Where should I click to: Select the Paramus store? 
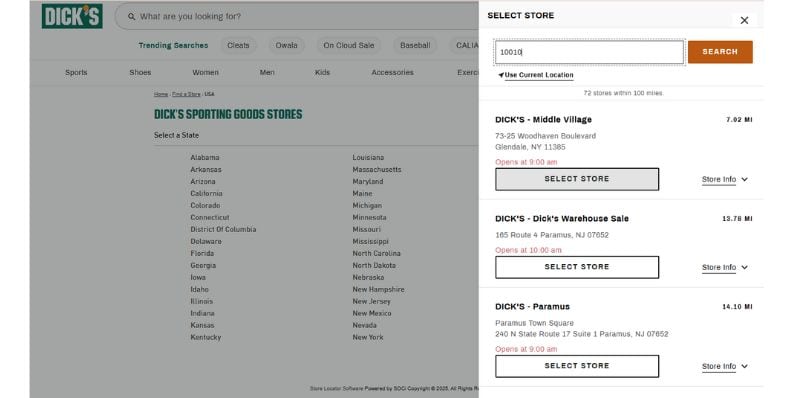577,366
